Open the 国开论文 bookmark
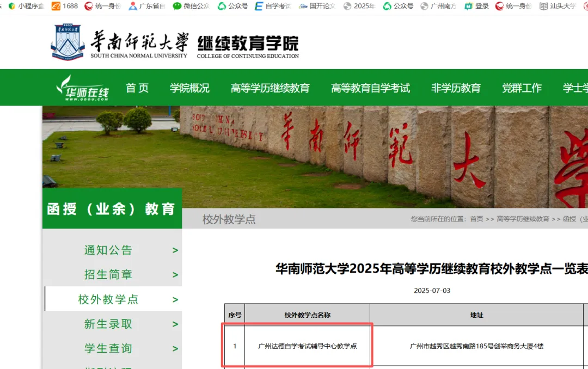The height and width of the screenshot is (369, 588). click(x=317, y=6)
